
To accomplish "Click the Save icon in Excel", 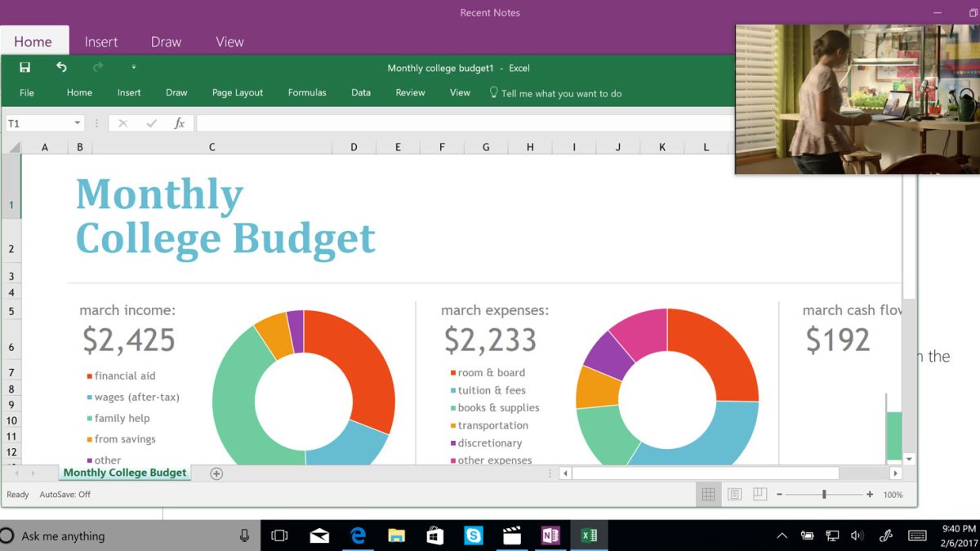I will pyautogui.click(x=25, y=68).
